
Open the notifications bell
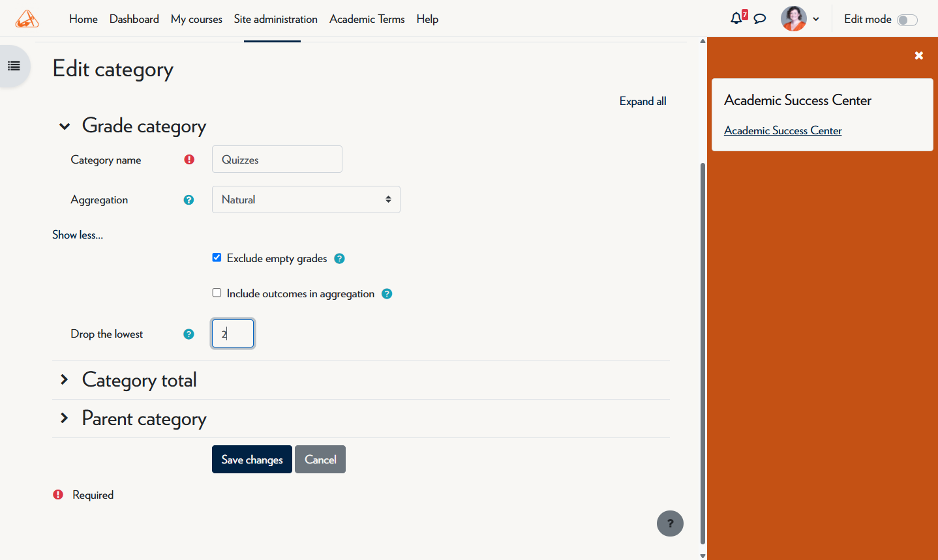coord(736,18)
